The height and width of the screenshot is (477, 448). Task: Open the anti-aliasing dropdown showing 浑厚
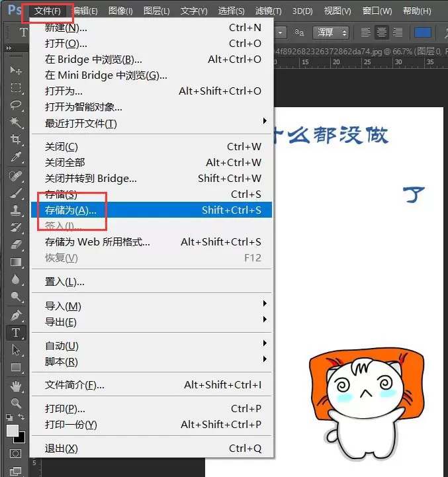point(331,32)
